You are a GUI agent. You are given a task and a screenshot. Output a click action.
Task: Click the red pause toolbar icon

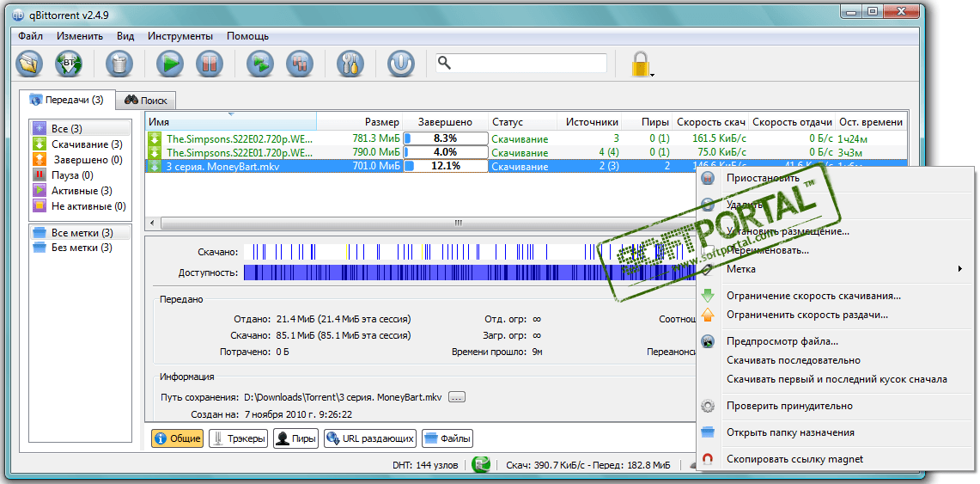tap(209, 63)
